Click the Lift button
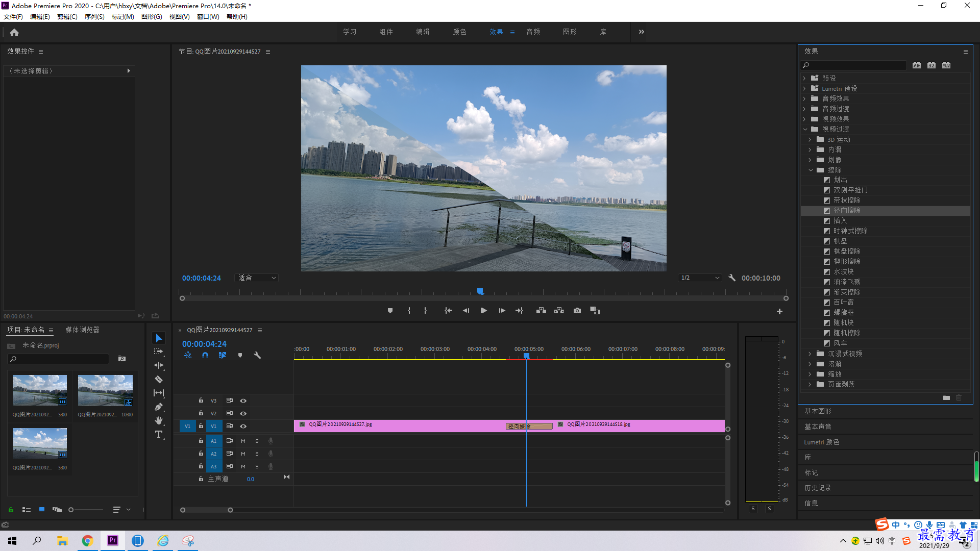The width and height of the screenshot is (980, 551). [x=541, y=311]
